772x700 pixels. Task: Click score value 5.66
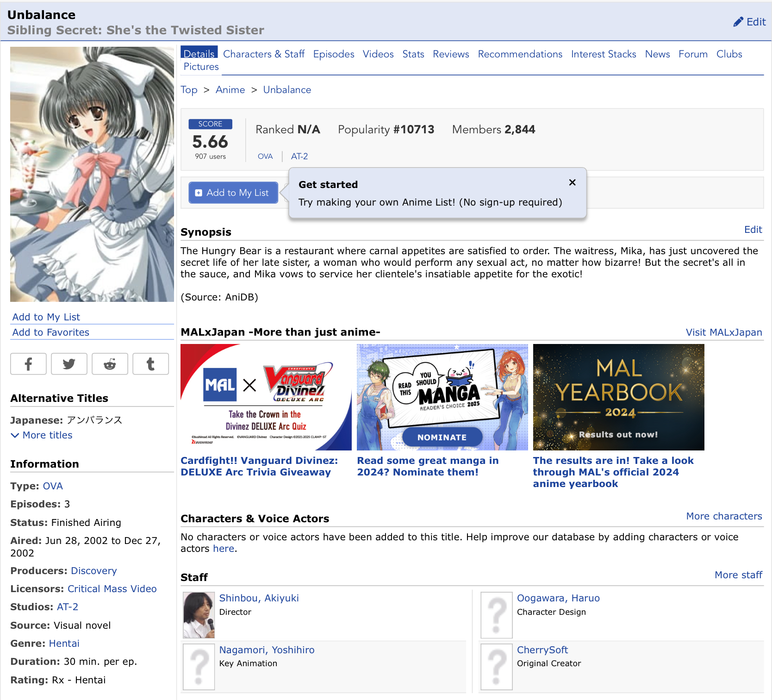point(210,142)
